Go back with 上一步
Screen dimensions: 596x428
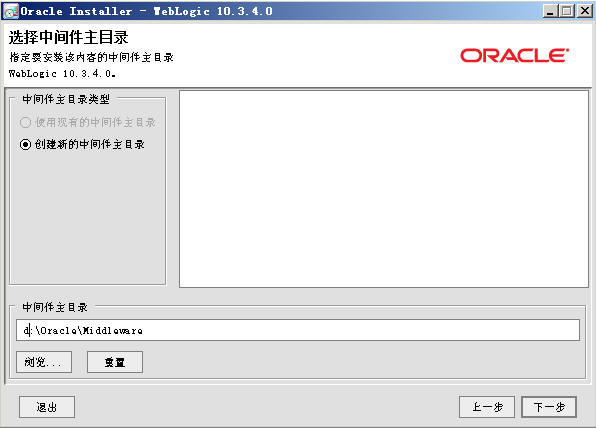[x=487, y=407]
